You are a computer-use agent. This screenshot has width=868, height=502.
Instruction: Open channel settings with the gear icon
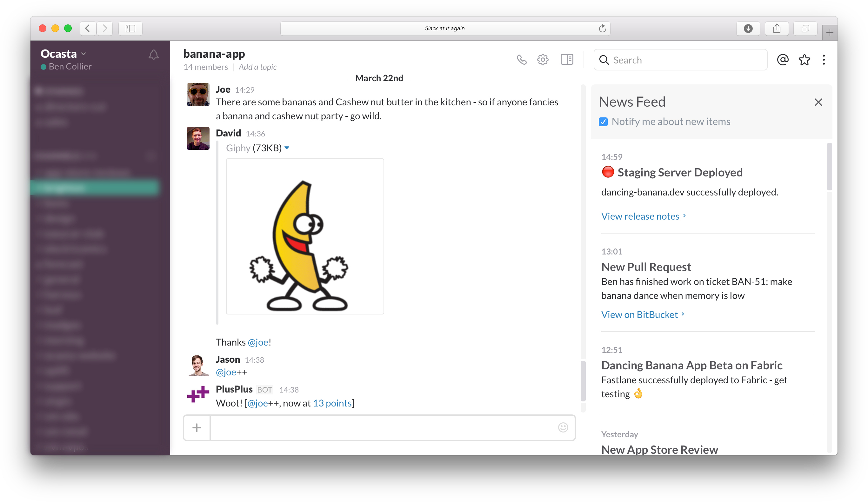pyautogui.click(x=543, y=59)
